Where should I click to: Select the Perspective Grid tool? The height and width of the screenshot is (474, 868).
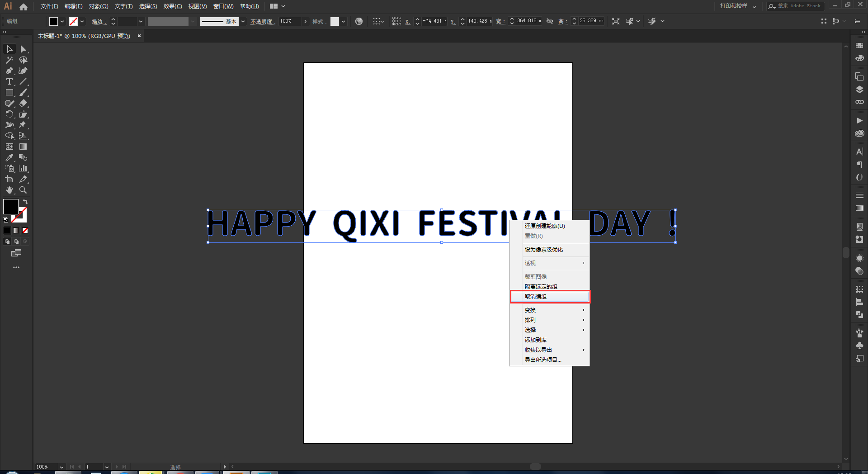pos(24,136)
